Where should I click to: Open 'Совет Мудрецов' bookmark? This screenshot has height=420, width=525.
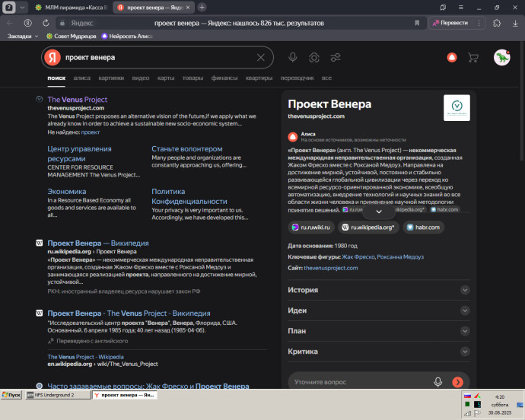pos(72,36)
